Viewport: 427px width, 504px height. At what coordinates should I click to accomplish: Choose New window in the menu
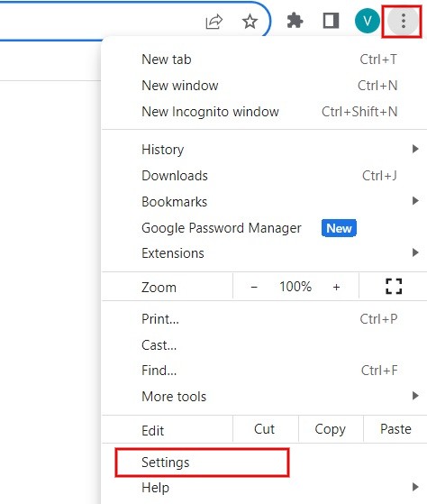(x=265, y=86)
